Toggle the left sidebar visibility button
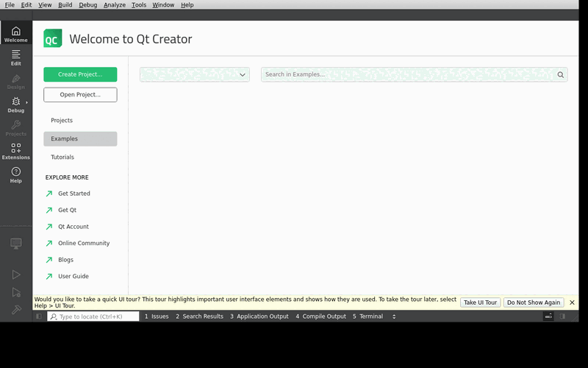Viewport: 588px width, 368px height. [39, 316]
